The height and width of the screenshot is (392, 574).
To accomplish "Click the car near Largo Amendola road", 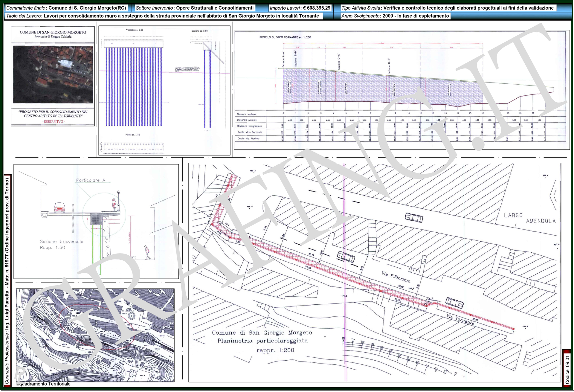I will pos(414,217).
